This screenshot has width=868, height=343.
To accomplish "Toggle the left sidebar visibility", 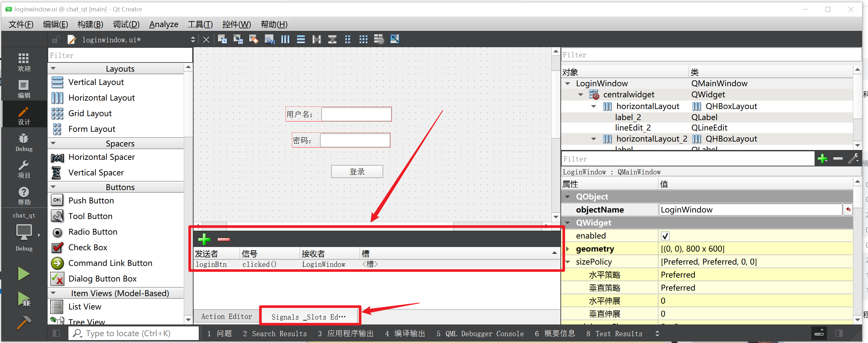I will click(56, 333).
